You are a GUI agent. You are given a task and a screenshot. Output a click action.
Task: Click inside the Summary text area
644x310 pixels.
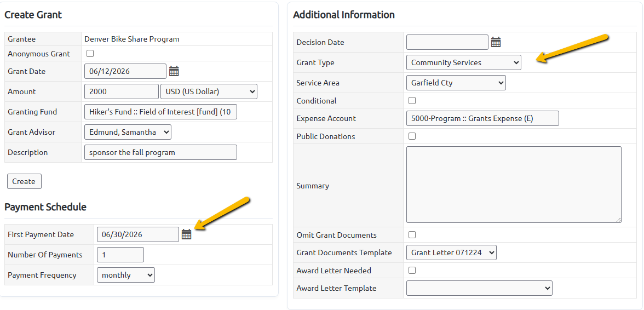click(x=514, y=185)
